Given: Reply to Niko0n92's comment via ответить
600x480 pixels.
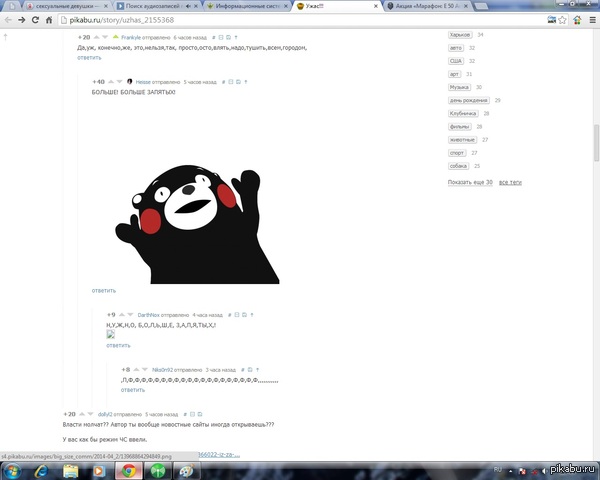Looking at the screenshot, I should [133, 390].
